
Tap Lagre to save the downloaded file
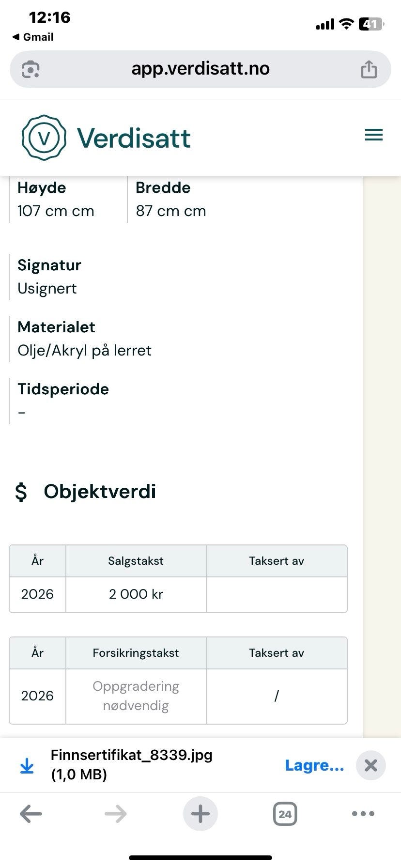(315, 765)
